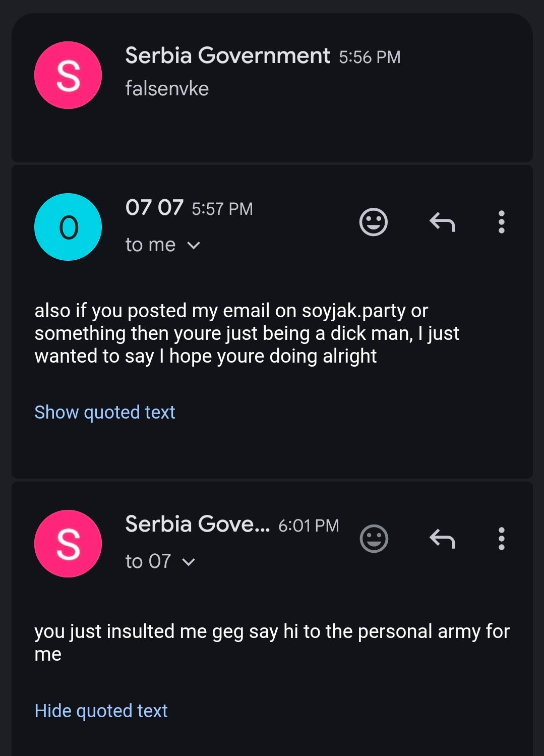
Task: React with emoji to Serbia Government's 6:01 PM message
Action: click(374, 539)
